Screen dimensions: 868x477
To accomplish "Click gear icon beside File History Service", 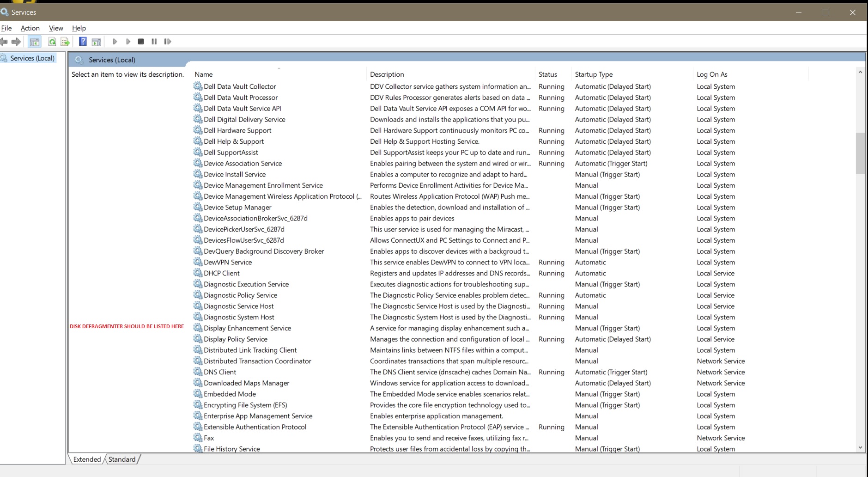I will [x=198, y=448].
